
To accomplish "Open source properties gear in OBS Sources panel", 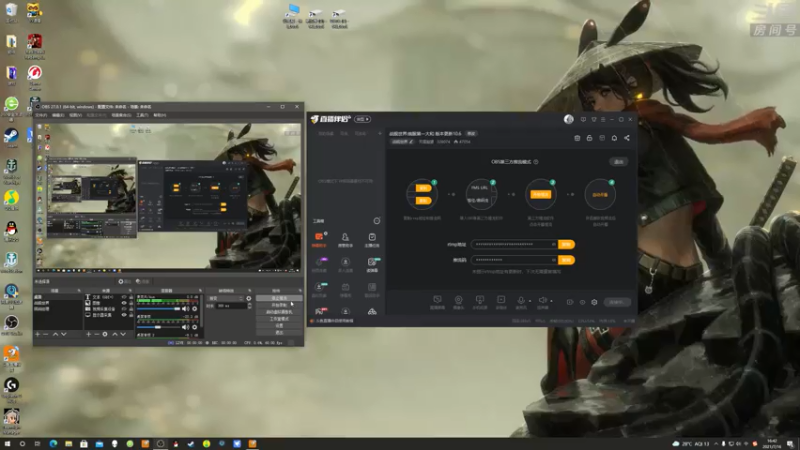I will 105,334.
